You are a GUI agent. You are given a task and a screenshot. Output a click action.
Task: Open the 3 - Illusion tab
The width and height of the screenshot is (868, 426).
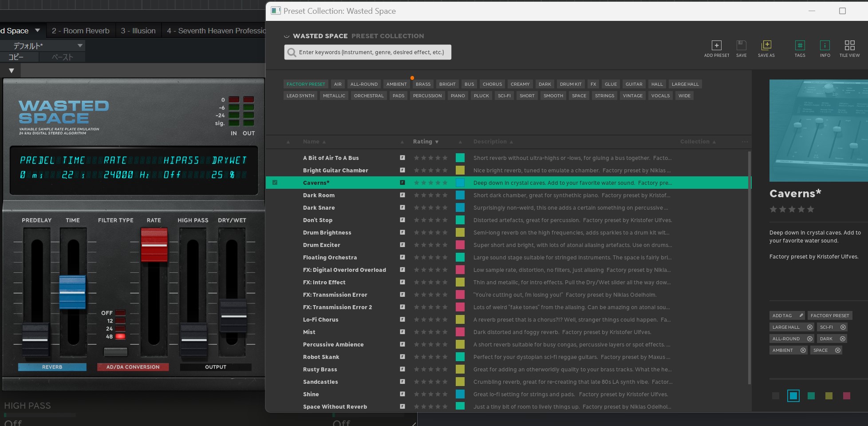(138, 31)
